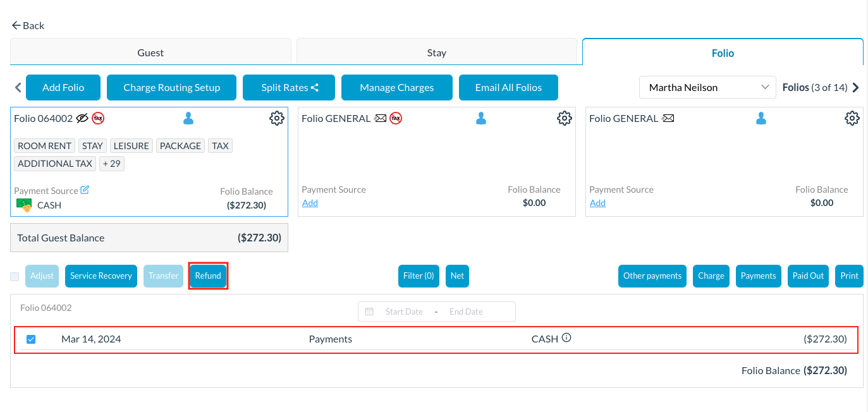Click the Split Rates button
The image size is (868, 412).
(x=289, y=88)
